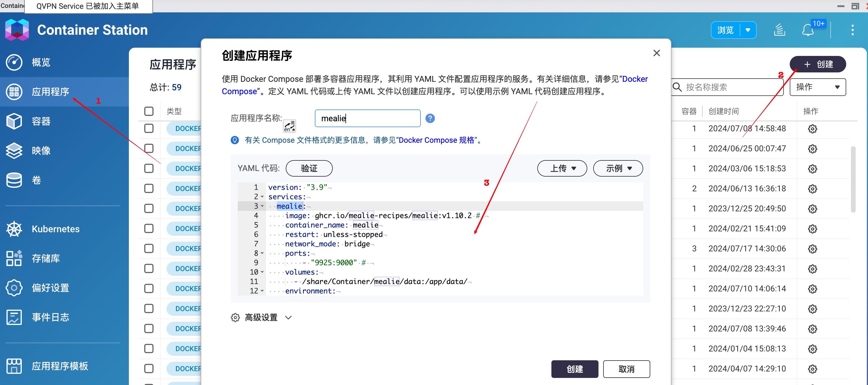Click the 浏览 browse button
The height and width of the screenshot is (385, 868).
coord(726,30)
